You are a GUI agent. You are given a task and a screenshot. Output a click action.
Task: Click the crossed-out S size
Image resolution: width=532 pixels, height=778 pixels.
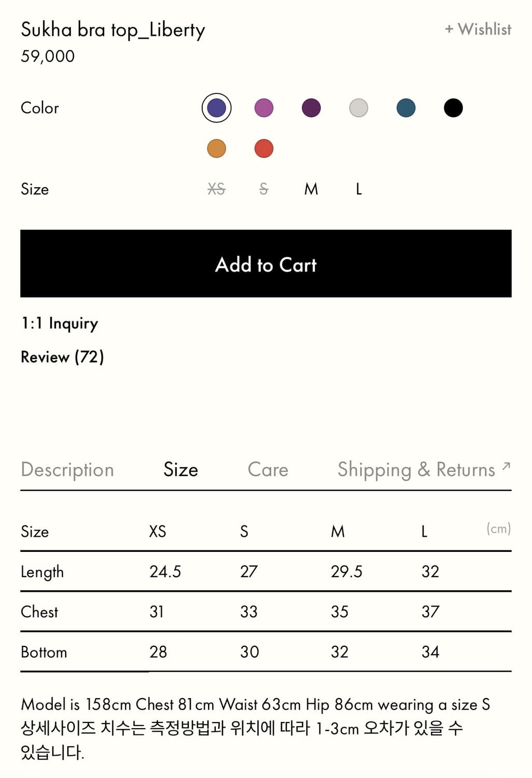coord(264,189)
